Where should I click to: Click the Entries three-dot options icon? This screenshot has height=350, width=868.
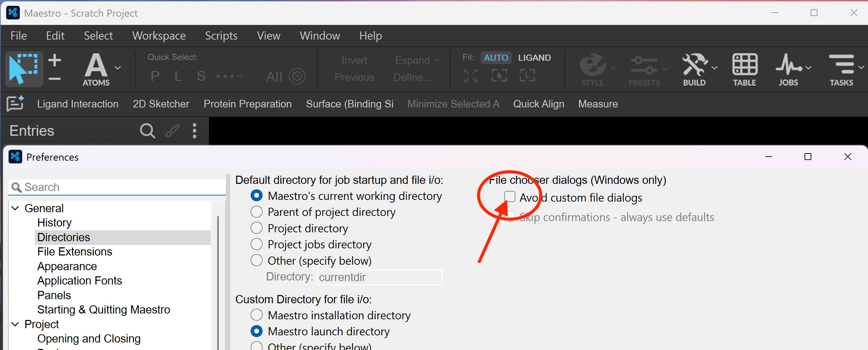click(x=194, y=131)
